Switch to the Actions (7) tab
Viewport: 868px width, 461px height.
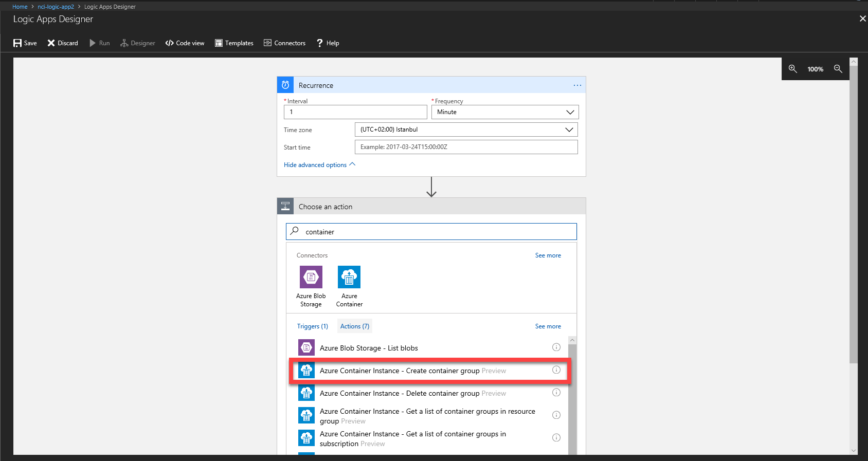tap(355, 326)
